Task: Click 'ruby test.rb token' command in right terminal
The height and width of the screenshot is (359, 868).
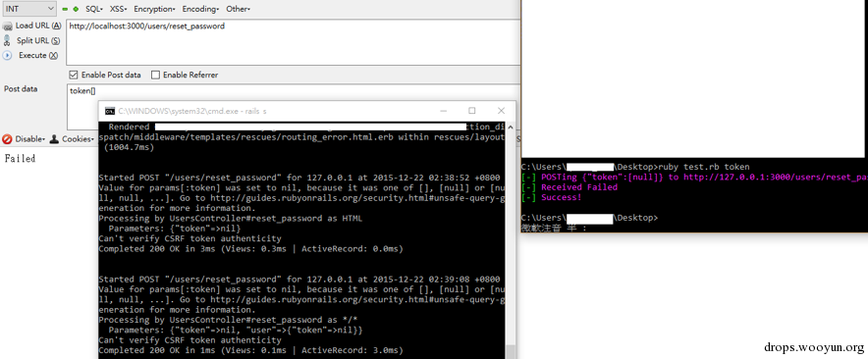Action: pyautogui.click(x=704, y=167)
